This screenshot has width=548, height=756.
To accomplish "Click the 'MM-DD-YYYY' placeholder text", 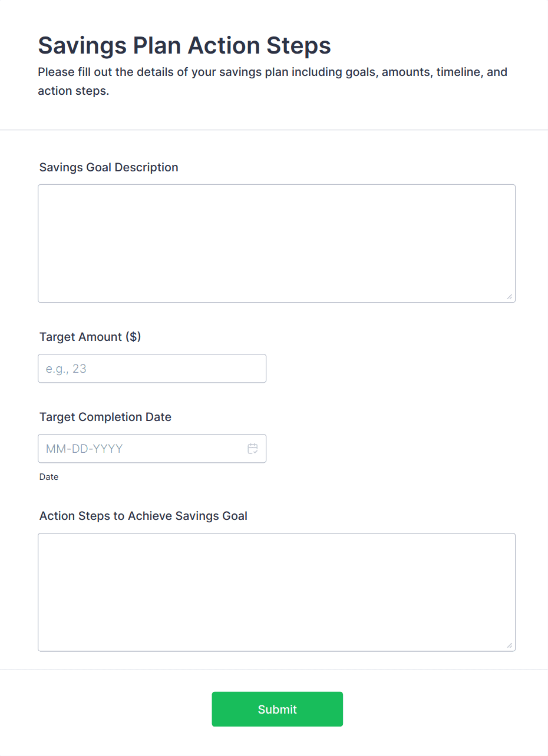I will (84, 449).
